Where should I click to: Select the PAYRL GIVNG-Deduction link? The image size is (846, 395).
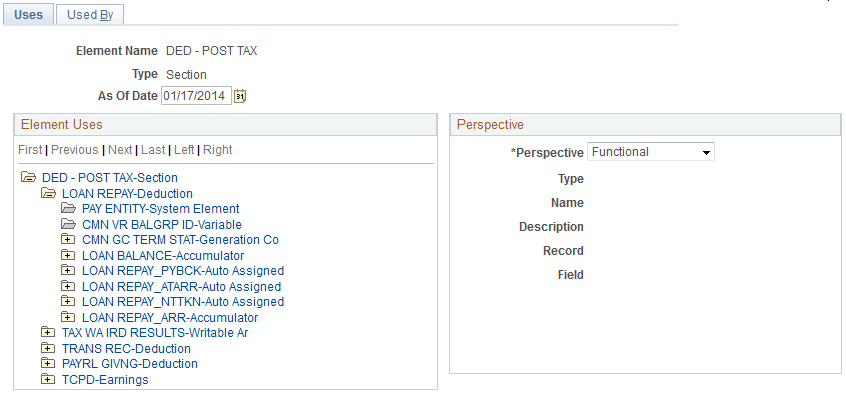(130, 364)
